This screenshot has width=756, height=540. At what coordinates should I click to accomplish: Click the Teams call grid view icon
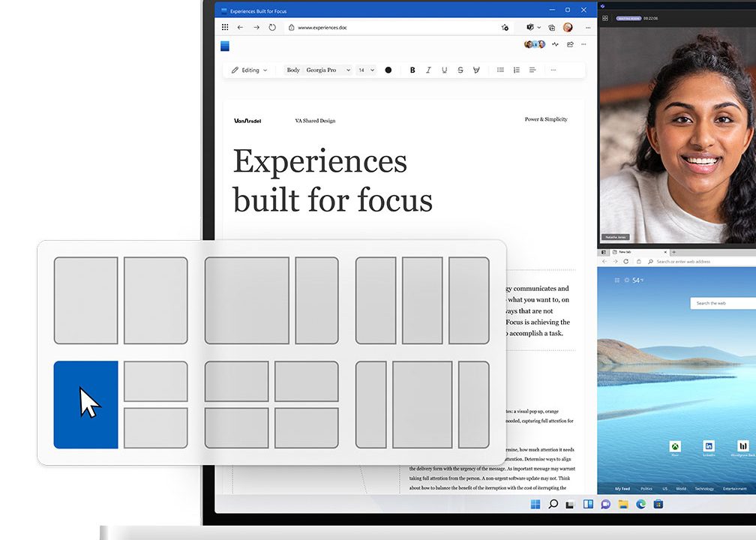(x=605, y=18)
